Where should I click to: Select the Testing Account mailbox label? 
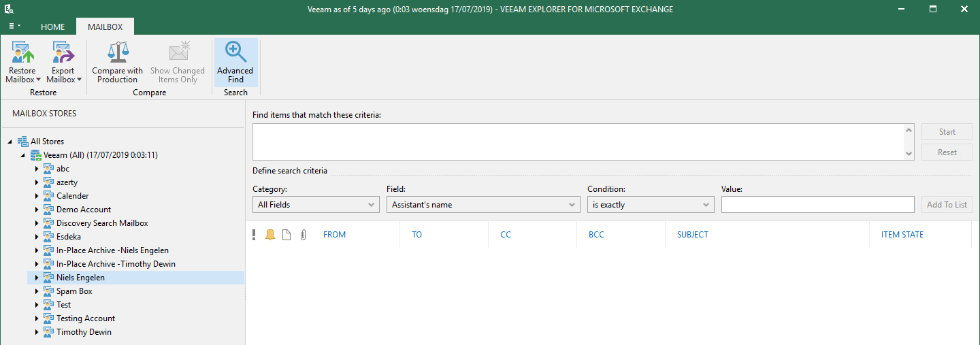86,318
